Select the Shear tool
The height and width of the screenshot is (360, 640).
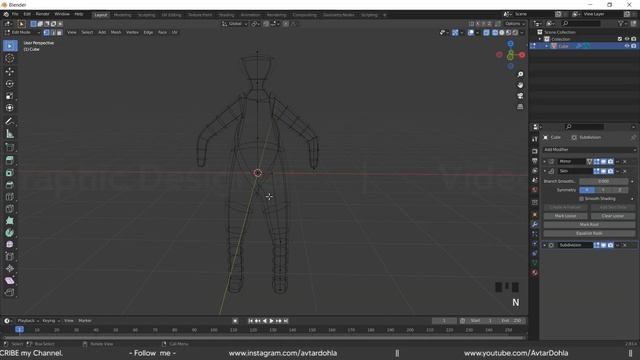coord(10,280)
